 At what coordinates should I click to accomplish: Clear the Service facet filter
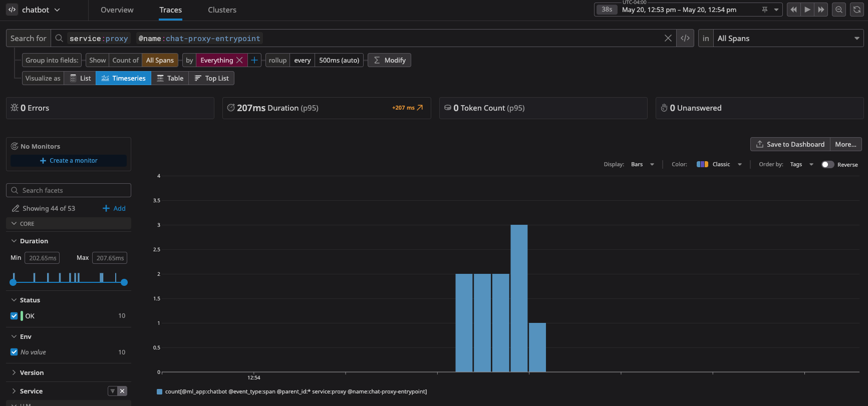[x=123, y=391]
